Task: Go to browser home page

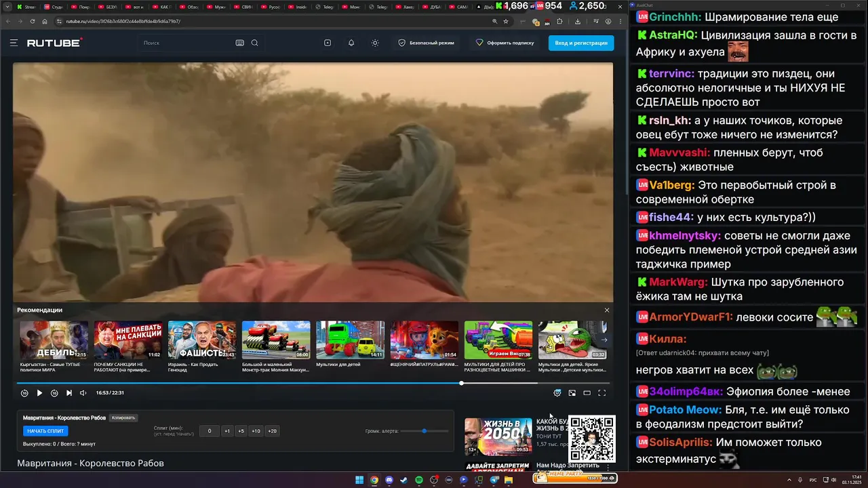Action: [45, 21]
